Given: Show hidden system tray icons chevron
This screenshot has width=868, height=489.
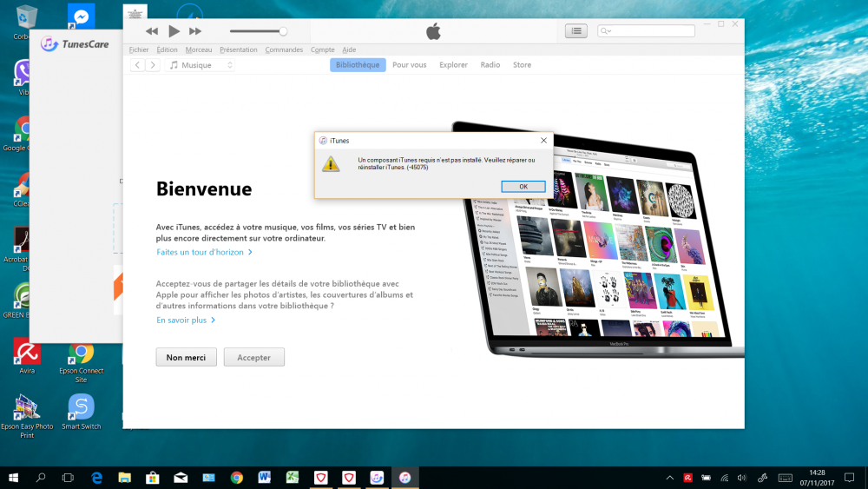Looking at the screenshot, I should (669, 478).
